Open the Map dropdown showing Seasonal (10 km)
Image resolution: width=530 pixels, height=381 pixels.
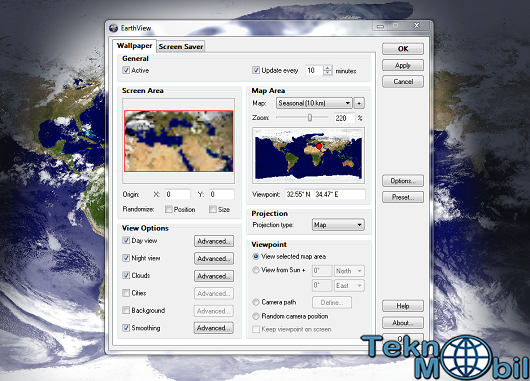tap(314, 103)
